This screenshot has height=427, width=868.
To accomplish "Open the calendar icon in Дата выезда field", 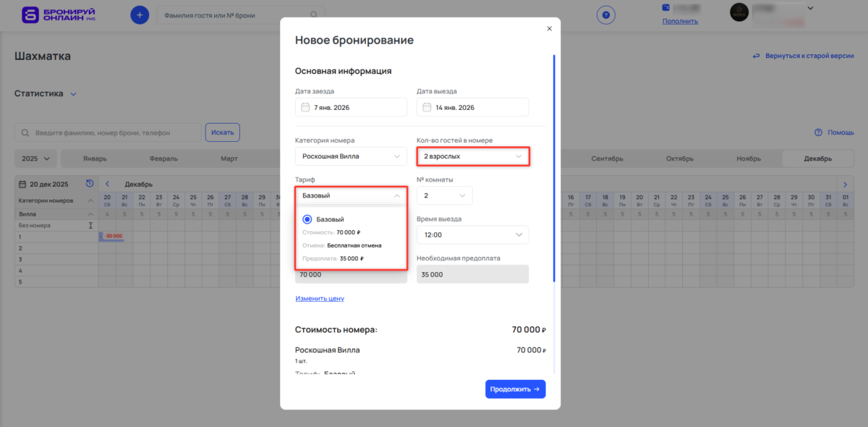I will (426, 106).
